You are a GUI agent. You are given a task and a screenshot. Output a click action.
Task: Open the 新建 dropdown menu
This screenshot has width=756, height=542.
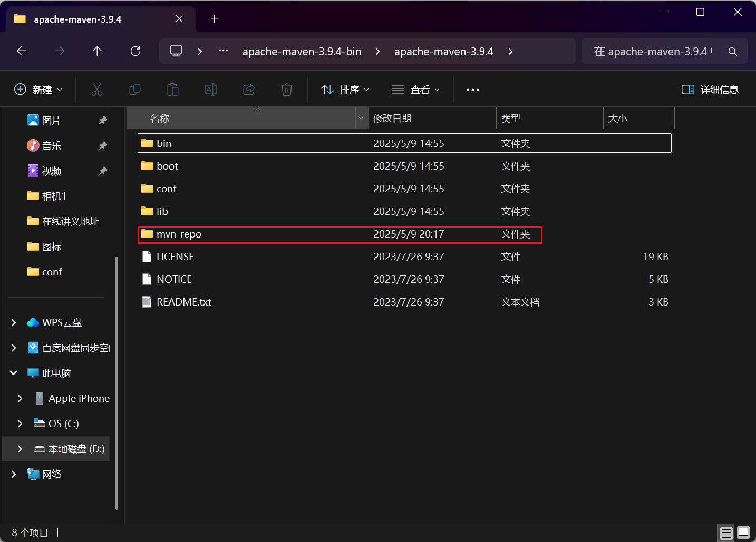pyautogui.click(x=38, y=90)
